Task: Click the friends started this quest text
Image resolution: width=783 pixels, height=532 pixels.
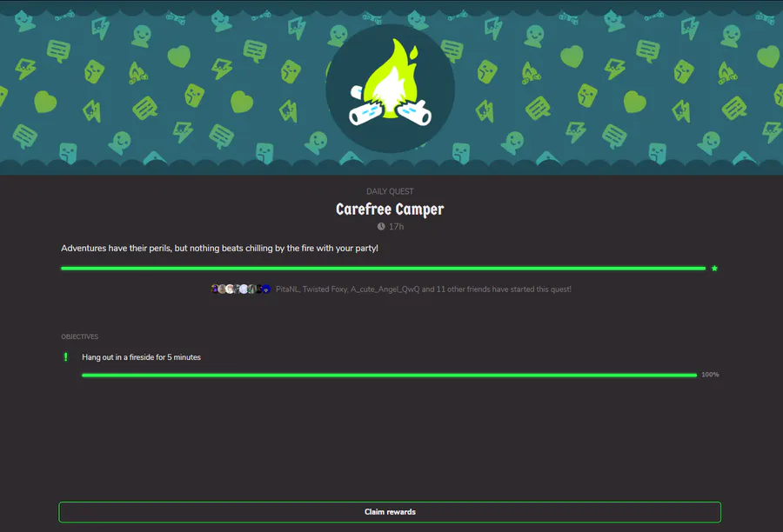Action: tap(424, 289)
